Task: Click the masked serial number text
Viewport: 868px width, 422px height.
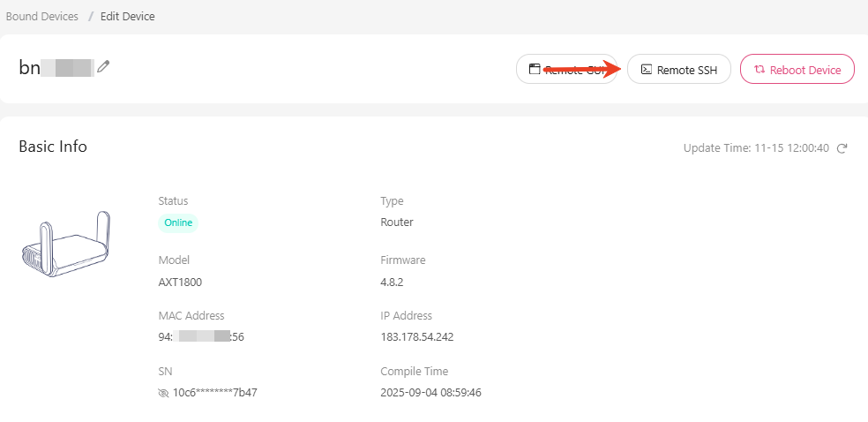Action: [214, 393]
